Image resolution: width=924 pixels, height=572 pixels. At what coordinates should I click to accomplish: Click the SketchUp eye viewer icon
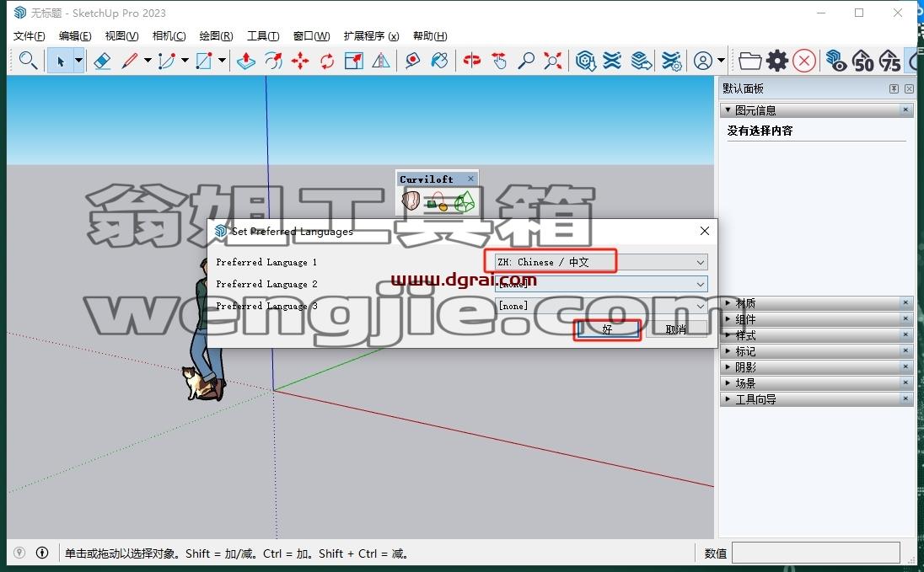click(x=835, y=61)
